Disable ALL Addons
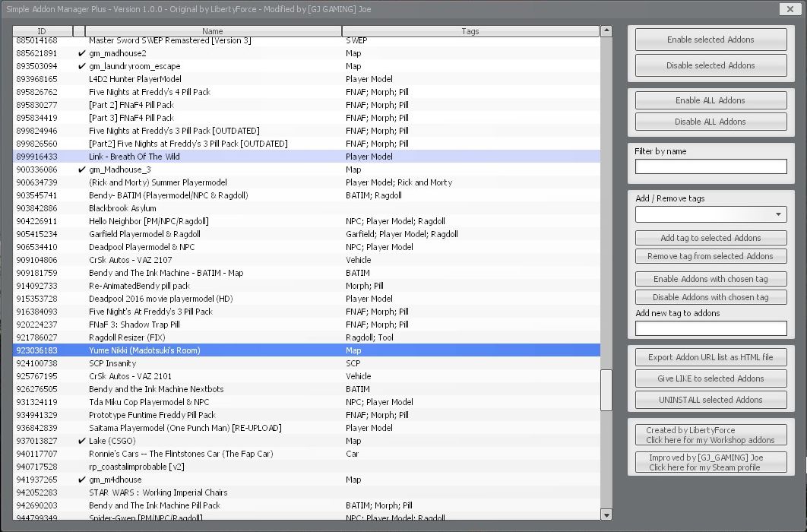807x532 pixels. 710,122
